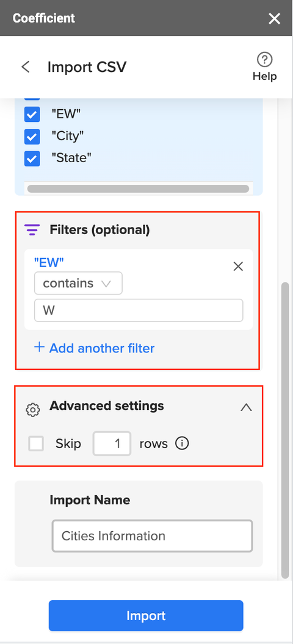Show info about skipping rows
293x644 pixels.
point(182,443)
